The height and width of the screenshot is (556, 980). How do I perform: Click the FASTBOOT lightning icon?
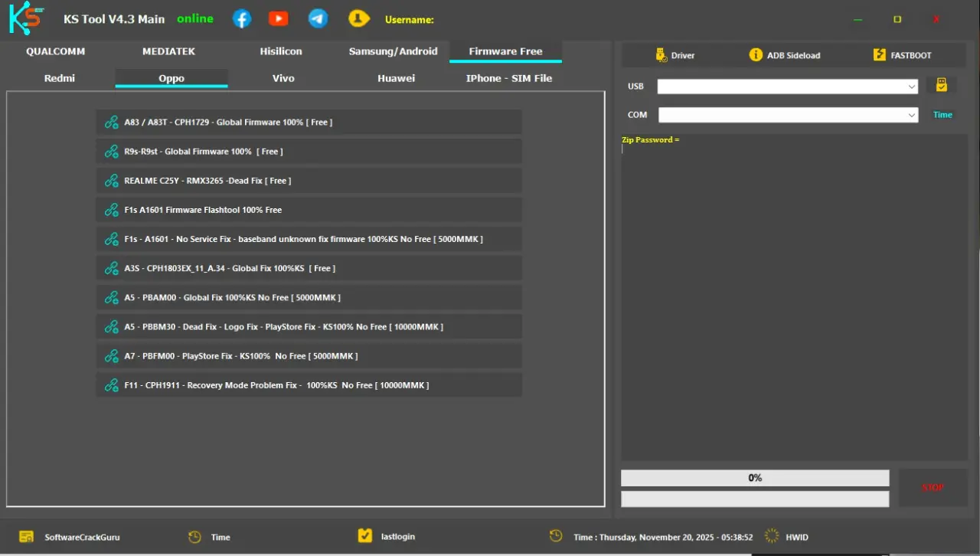click(879, 55)
